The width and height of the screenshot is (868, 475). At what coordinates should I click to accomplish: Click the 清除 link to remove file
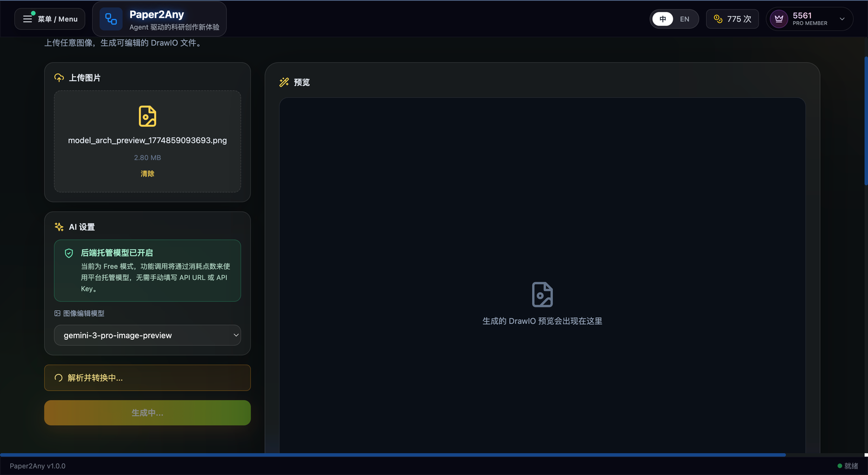click(x=148, y=174)
